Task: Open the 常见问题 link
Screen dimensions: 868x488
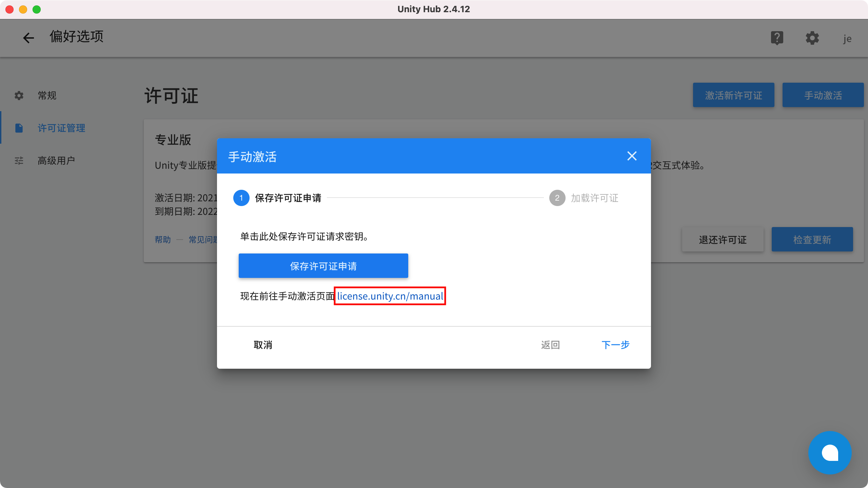Action: tap(203, 240)
